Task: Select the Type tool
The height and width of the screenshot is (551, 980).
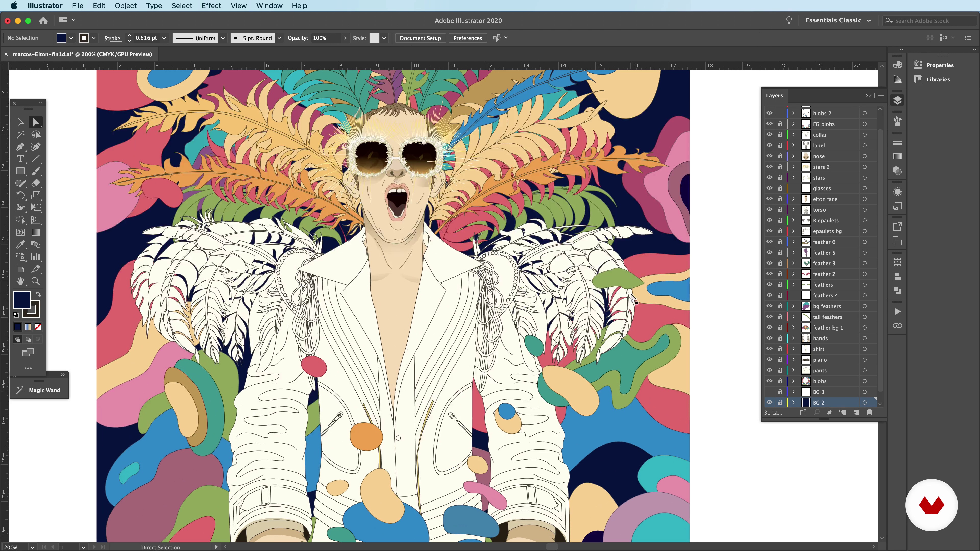Action: tap(20, 159)
